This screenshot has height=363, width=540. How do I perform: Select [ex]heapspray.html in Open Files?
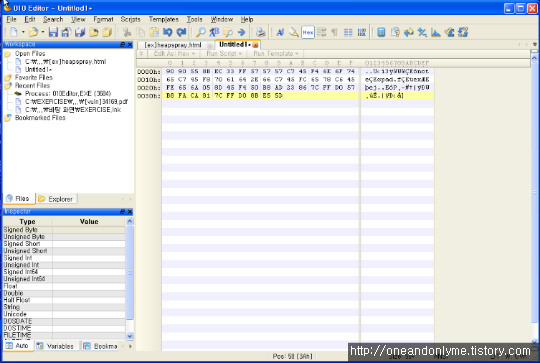tap(65, 62)
